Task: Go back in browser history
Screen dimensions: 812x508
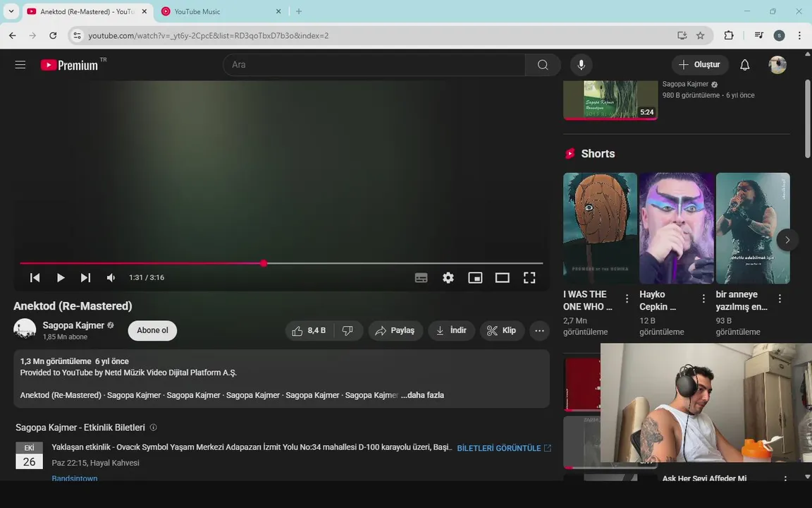Action: click(13, 35)
